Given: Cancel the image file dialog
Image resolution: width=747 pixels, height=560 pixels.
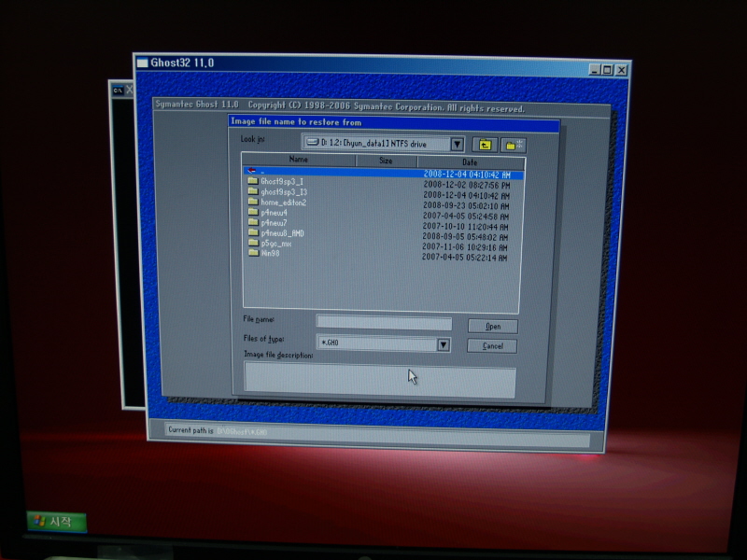Looking at the screenshot, I should pos(492,345).
